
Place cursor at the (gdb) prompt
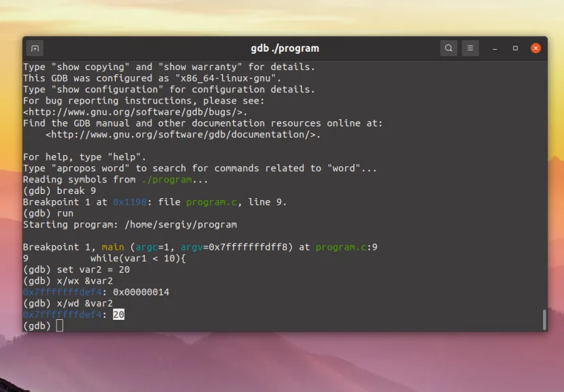59,325
